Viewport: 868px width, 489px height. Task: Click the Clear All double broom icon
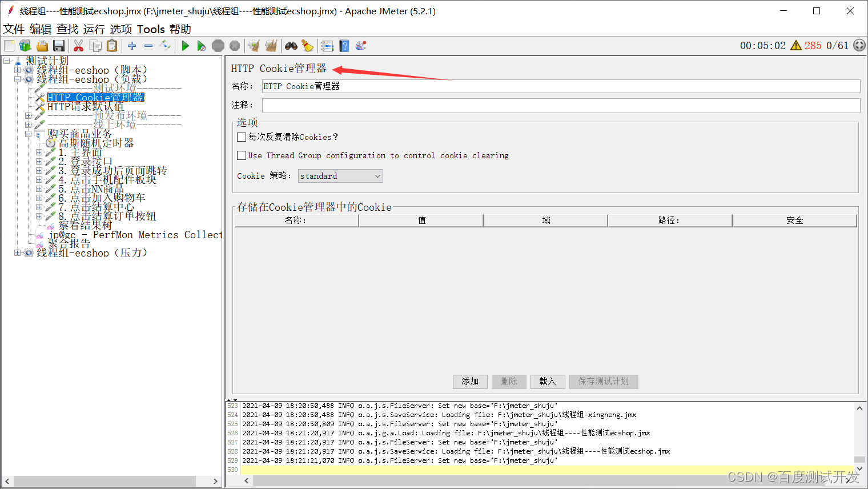click(x=271, y=46)
